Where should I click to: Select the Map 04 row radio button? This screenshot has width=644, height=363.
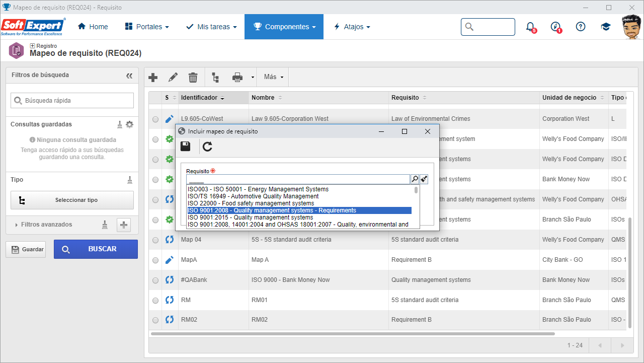155,240
